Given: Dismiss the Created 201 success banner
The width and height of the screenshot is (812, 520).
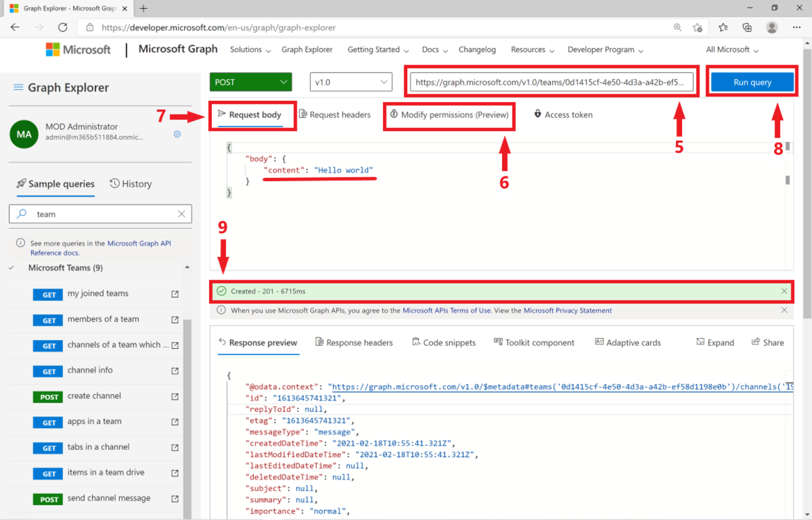Looking at the screenshot, I should [784, 291].
